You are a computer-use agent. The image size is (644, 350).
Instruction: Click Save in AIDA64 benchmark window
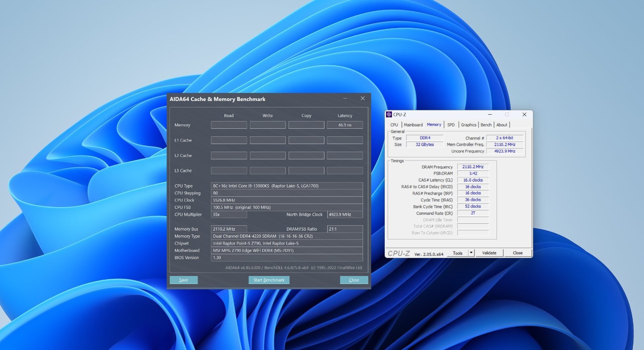coord(184,280)
